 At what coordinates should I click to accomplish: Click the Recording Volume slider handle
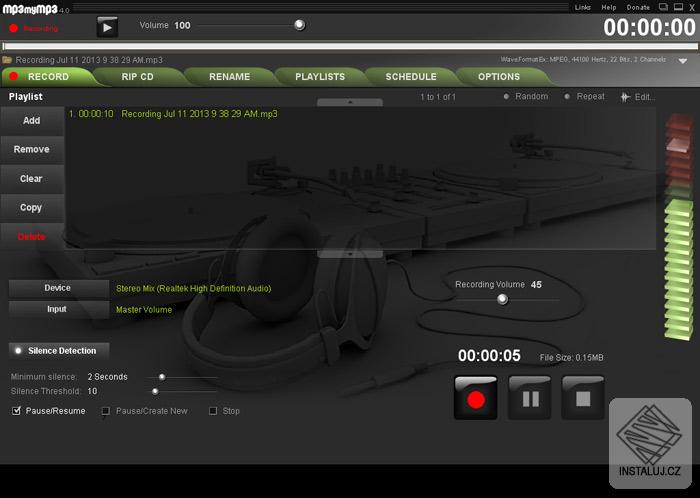[x=502, y=299]
